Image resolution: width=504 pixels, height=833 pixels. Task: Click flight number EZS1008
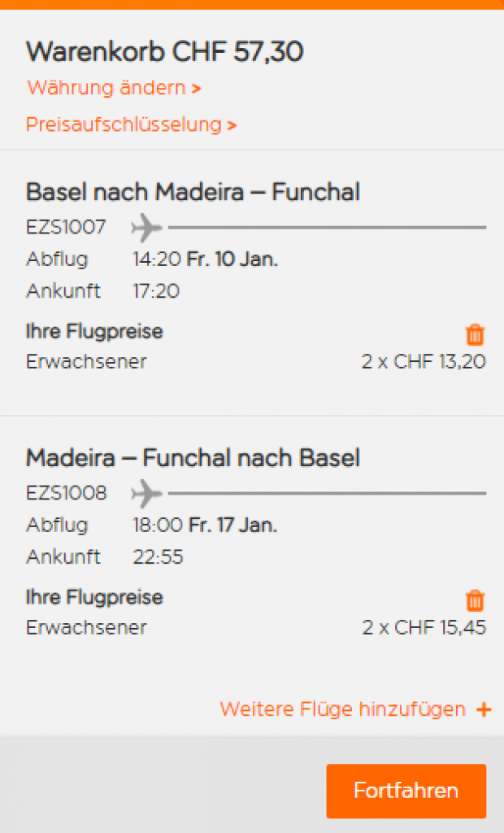click(x=66, y=493)
